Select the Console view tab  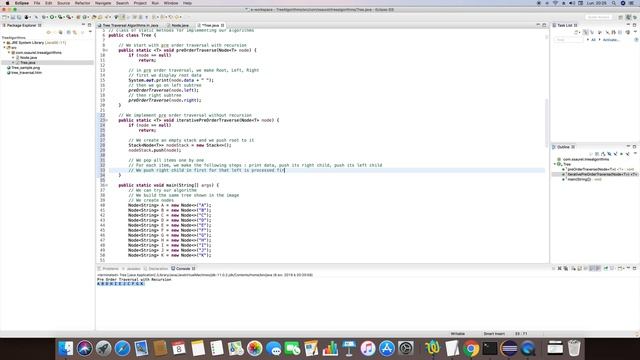tap(183, 269)
